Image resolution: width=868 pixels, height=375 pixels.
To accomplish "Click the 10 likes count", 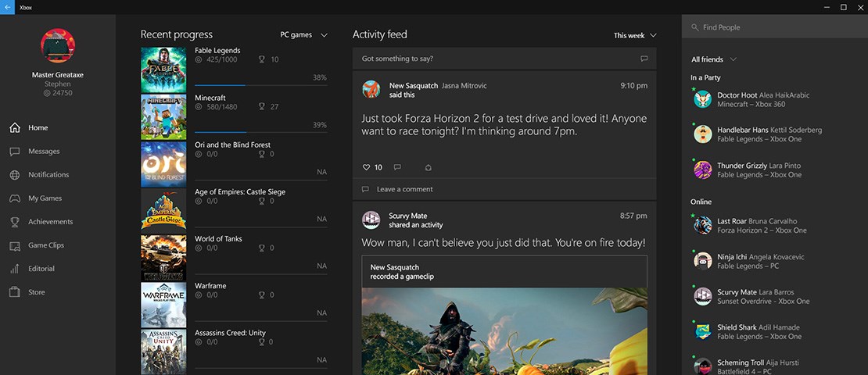I will point(378,167).
